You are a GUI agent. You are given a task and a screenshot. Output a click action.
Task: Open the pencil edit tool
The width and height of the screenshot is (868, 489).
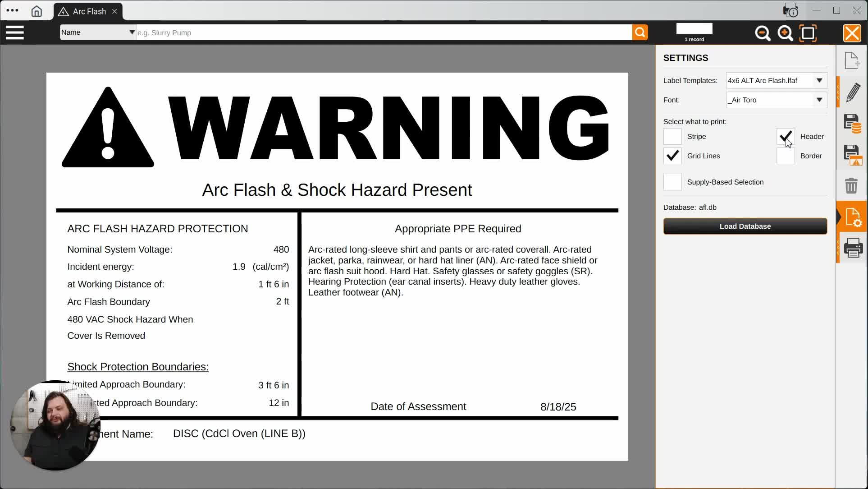tap(853, 92)
